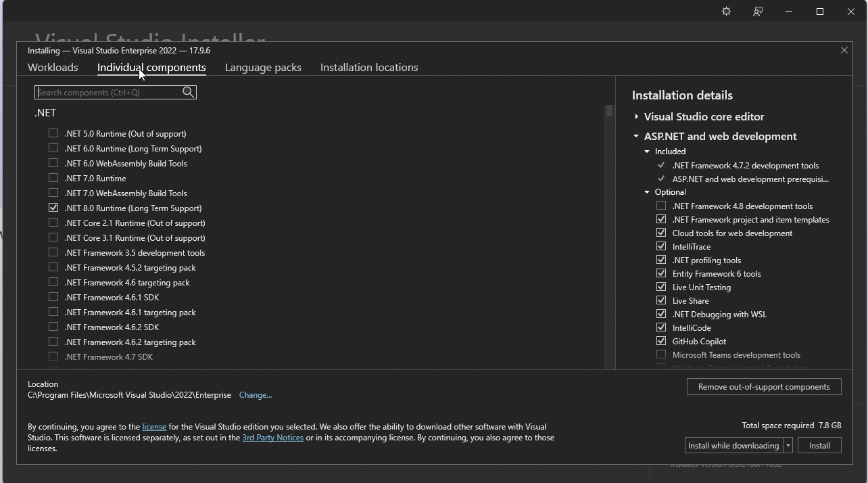The width and height of the screenshot is (868, 483).
Task: Uncheck .NET Debugging with WSL
Action: point(661,314)
